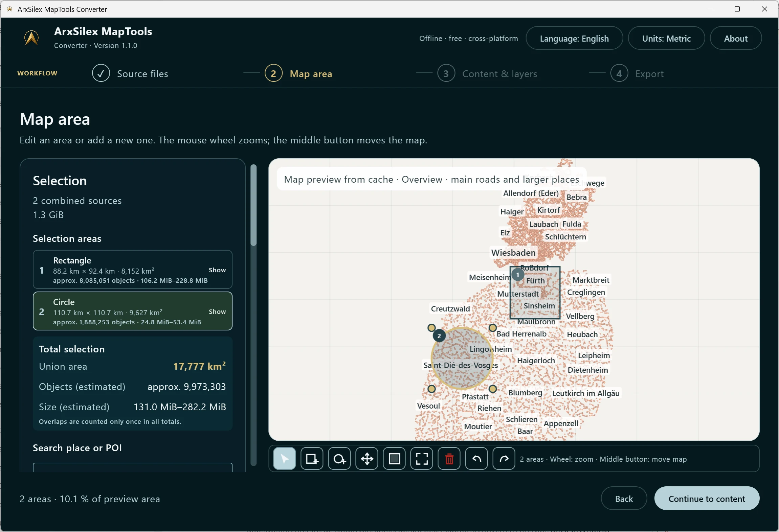The height and width of the screenshot is (532, 779).
Task: Change the Language: English setting
Action: pyautogui.click(x=574, y=38)
